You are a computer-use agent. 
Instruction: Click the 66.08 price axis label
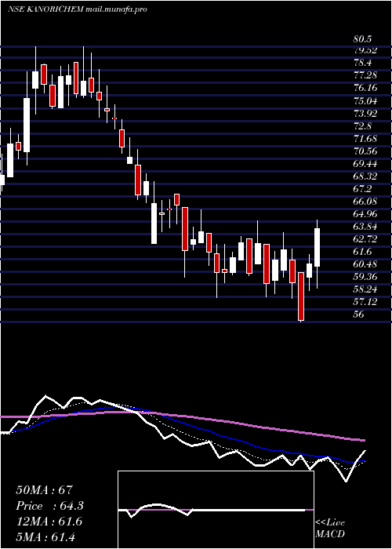365,202
